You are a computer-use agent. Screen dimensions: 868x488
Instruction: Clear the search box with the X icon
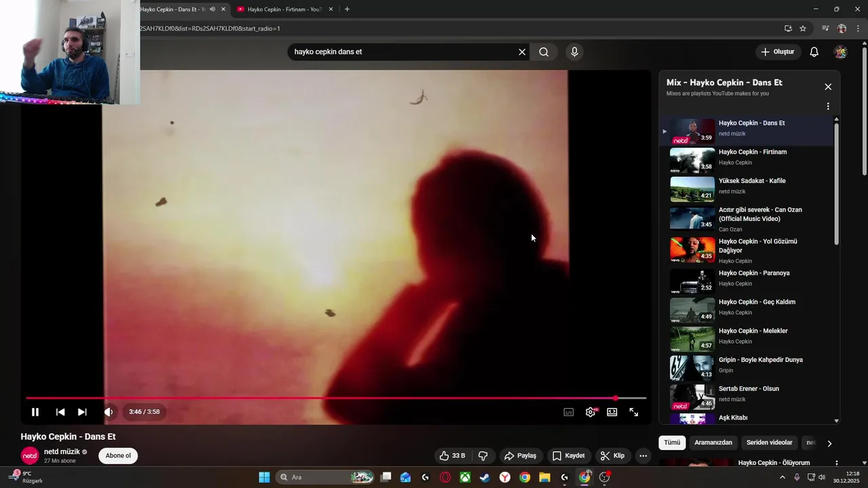[522, 52]
